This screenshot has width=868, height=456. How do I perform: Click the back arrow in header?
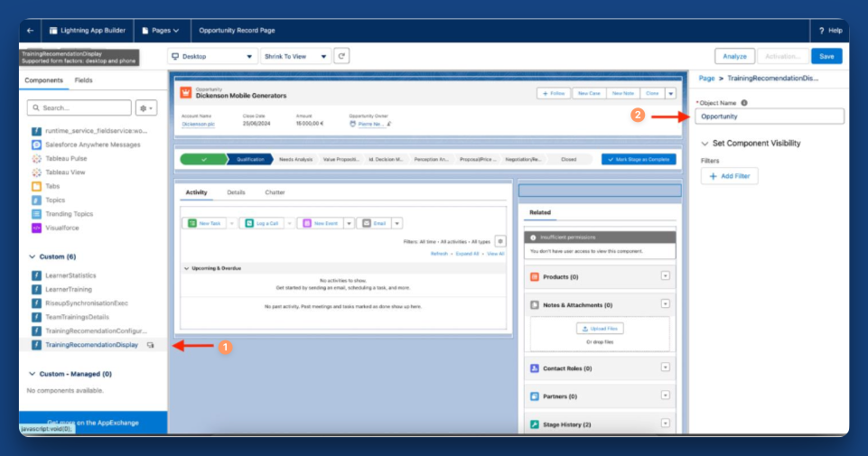click(30, 31)
